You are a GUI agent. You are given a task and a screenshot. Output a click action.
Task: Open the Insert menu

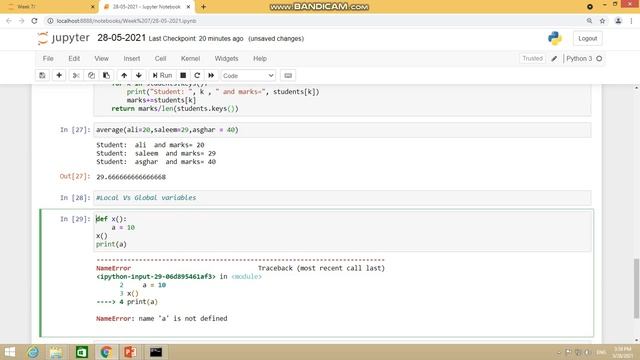pyautogui.click(x=132, y=59)
